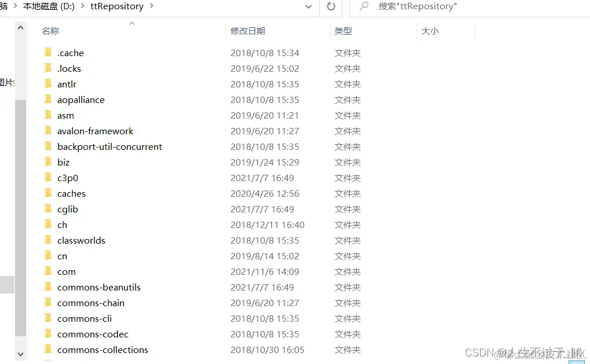The width and height of the screenshot is (590, 364).
Task: Select the aopalliance folder icon
Action: 48,100
